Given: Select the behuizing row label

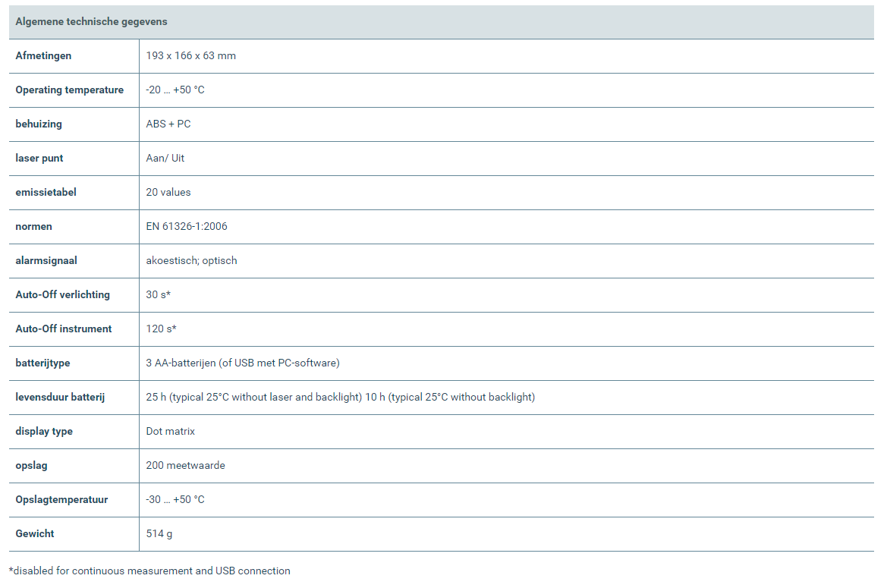Looking at the screenshot, I should [x=39, y=124].
